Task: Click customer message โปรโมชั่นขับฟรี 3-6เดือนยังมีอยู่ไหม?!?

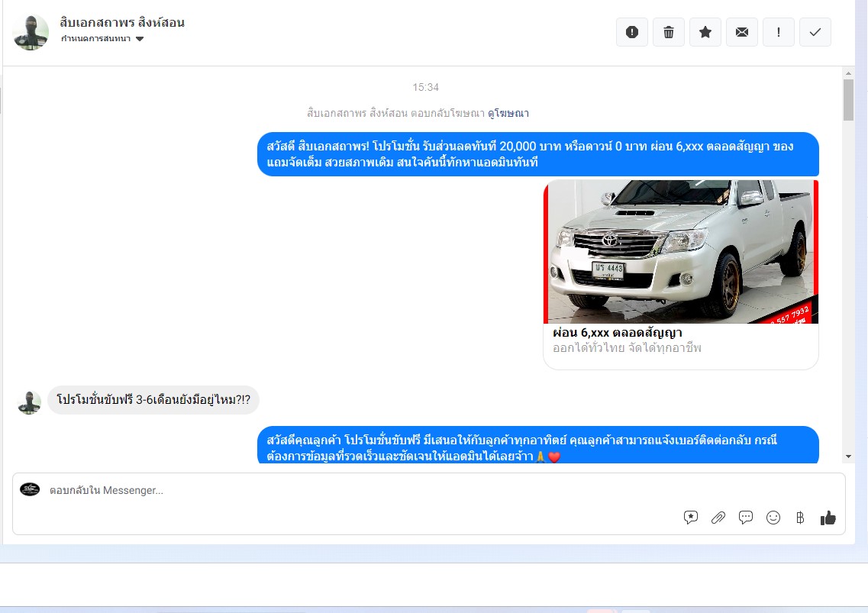Action: (153, 400)
